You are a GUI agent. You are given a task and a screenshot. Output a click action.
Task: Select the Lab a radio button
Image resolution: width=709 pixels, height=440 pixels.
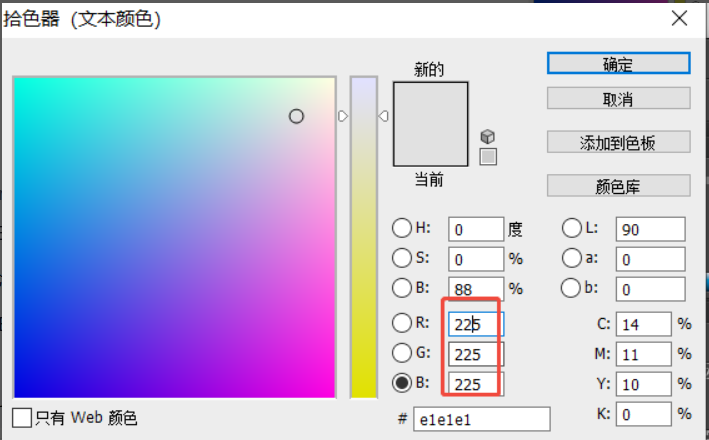pyautogui.click(x=572, y=258)
